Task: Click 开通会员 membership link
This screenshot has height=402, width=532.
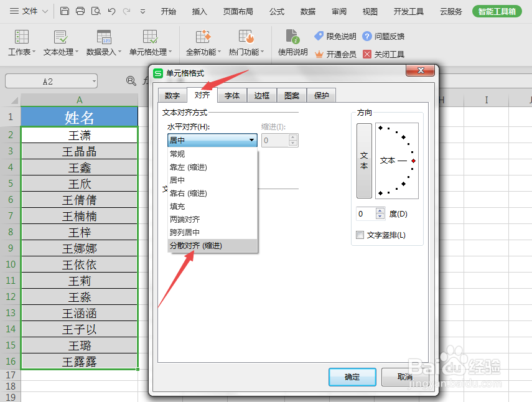Action: 340,54
